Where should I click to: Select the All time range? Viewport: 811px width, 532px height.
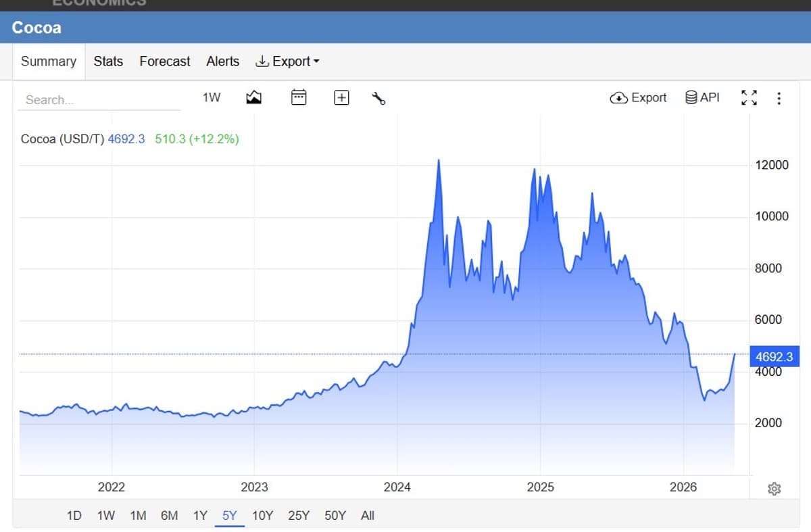click(x=368, y=516)
